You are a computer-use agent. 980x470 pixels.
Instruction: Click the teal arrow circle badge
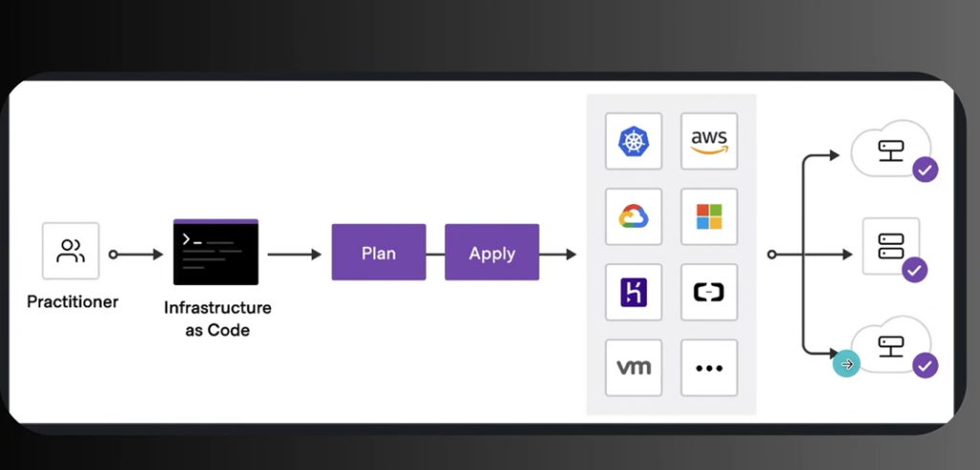846,364
